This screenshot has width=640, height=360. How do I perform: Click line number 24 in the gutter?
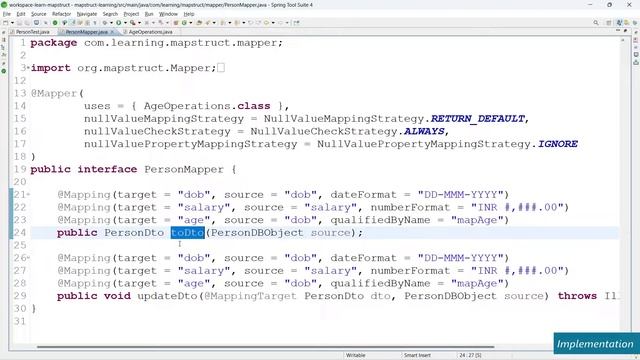coord(20,233)
